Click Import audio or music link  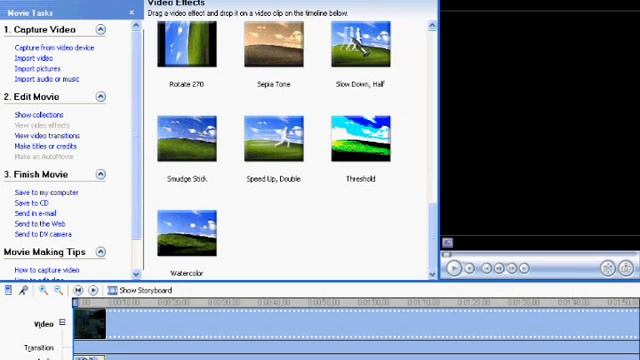[x=47, y=79]
